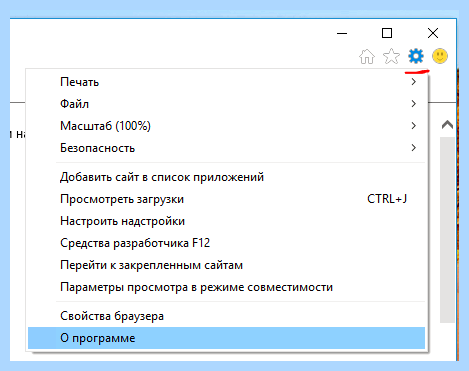This screenshot has height=371, width=469.
Task: Click the О программе menu item
Action: [x=226, y=338]
